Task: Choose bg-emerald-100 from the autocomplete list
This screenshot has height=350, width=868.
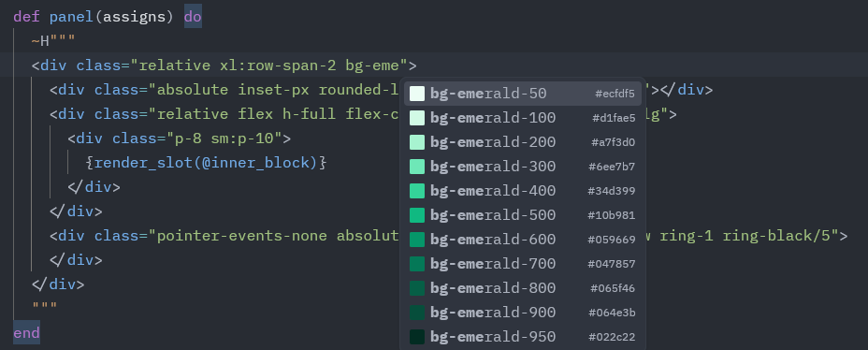Action: point(523,118)
